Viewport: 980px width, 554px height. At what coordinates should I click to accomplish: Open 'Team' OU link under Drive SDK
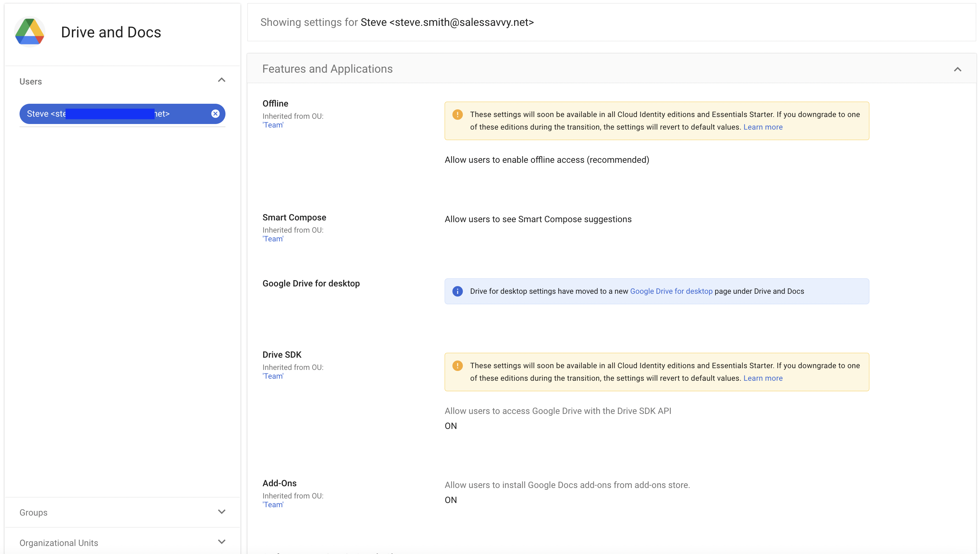pos(273,376)
